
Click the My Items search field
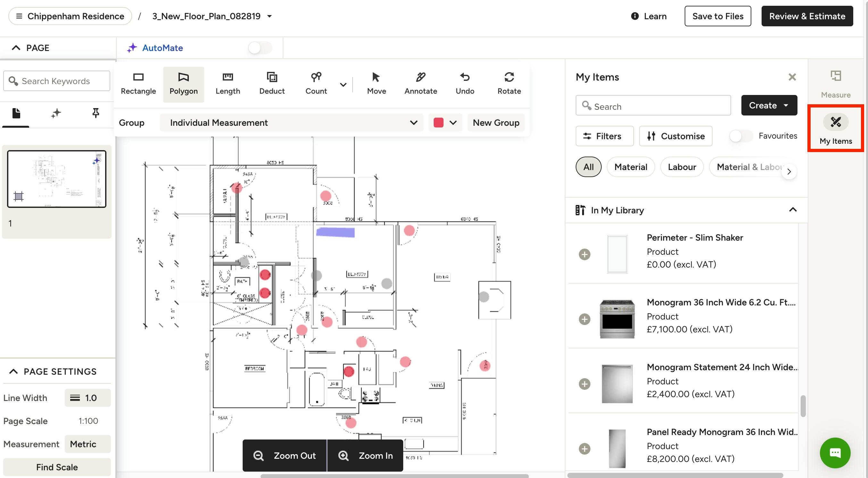coord(653,106)
